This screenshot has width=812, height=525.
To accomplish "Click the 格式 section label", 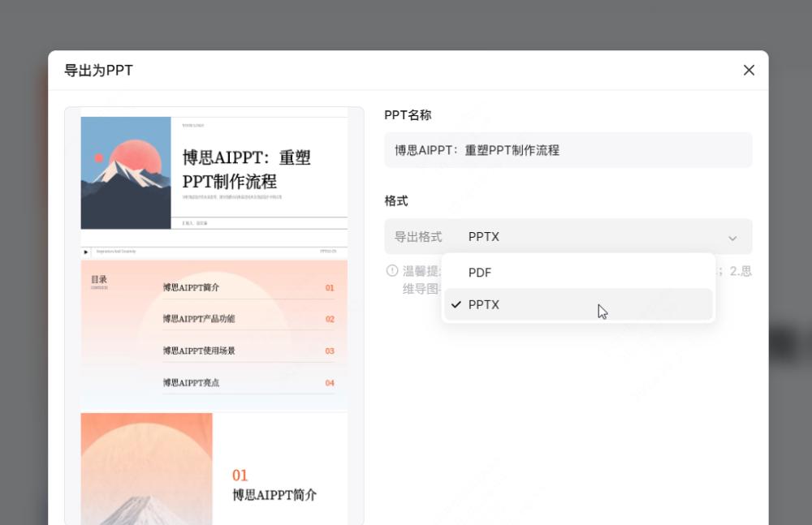I will tap(395, 201).
